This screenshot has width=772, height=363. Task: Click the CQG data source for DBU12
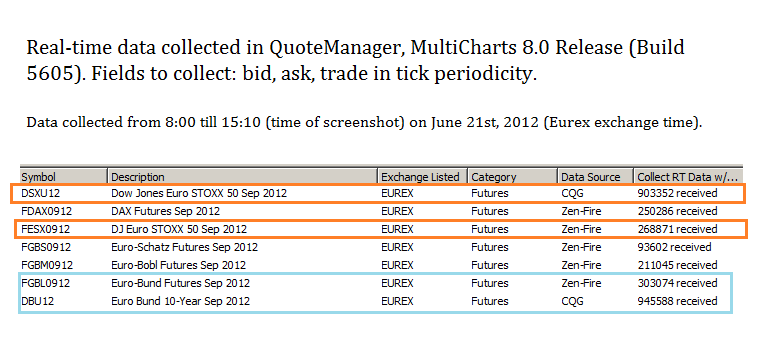572,301
